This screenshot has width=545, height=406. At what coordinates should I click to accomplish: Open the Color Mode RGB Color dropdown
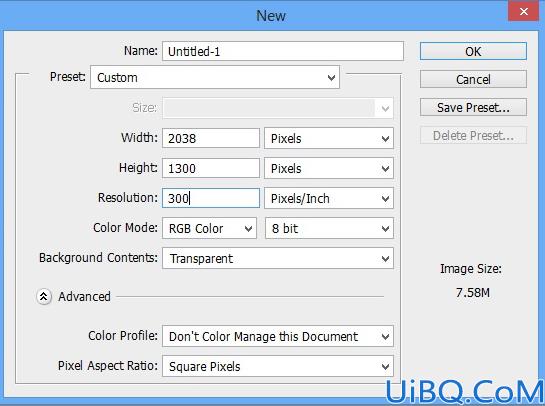(209, 228)
